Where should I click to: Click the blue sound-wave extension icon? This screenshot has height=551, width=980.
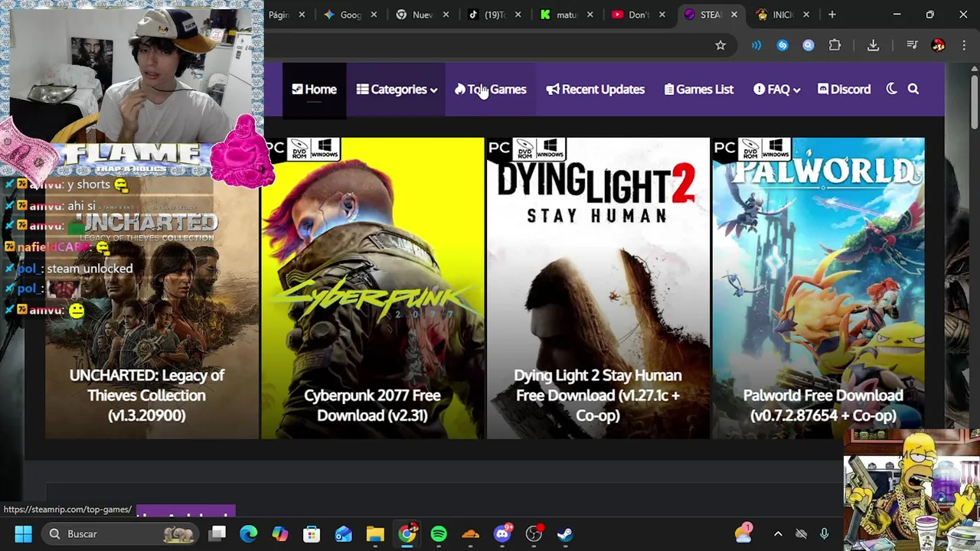[756, 45]
